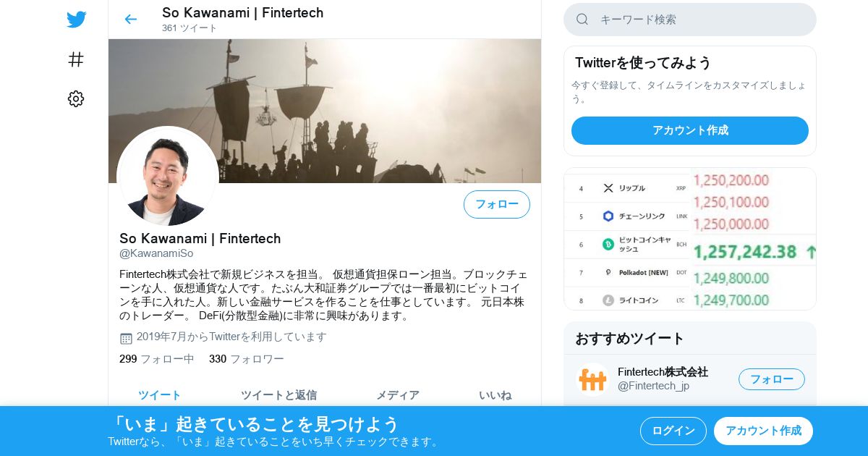This screenshot has width=868, height=456.
Task: Focus the キーワード検索 search field
Action: [690, 20]
